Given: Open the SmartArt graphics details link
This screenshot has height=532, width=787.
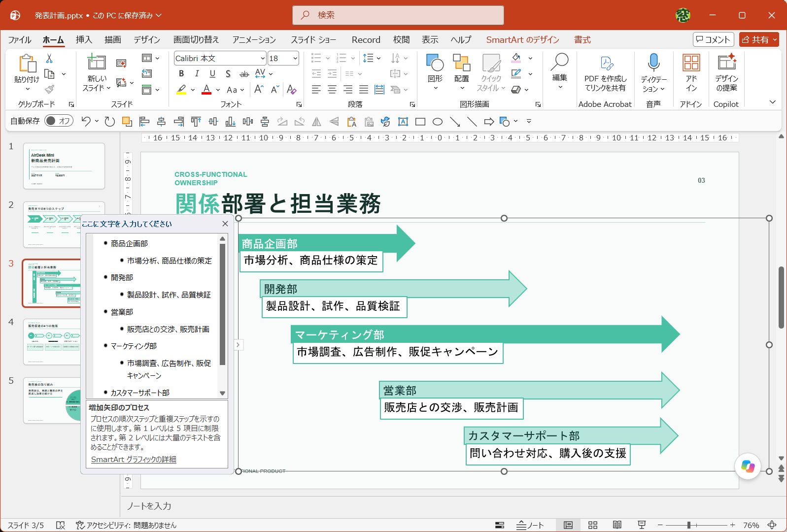Looking at the screenshot, I should [134, 459].
